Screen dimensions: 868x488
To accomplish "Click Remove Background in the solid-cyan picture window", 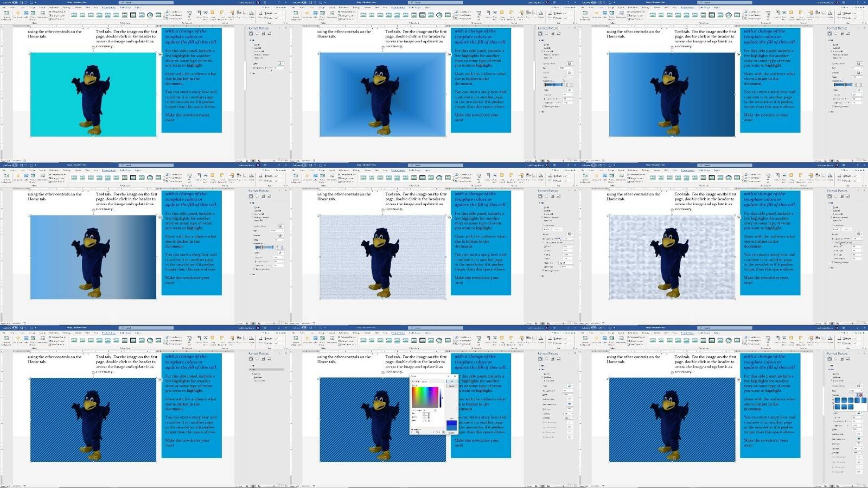I will point(7,15).
